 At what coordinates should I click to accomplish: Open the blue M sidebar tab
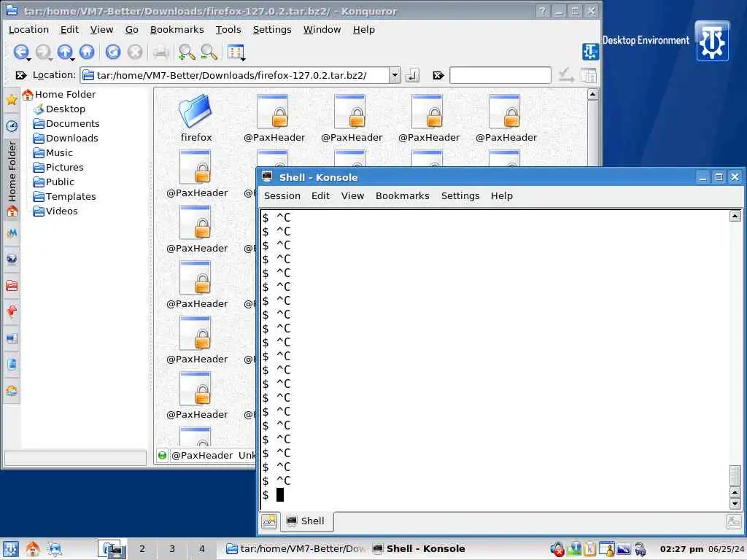coord(12,233)
